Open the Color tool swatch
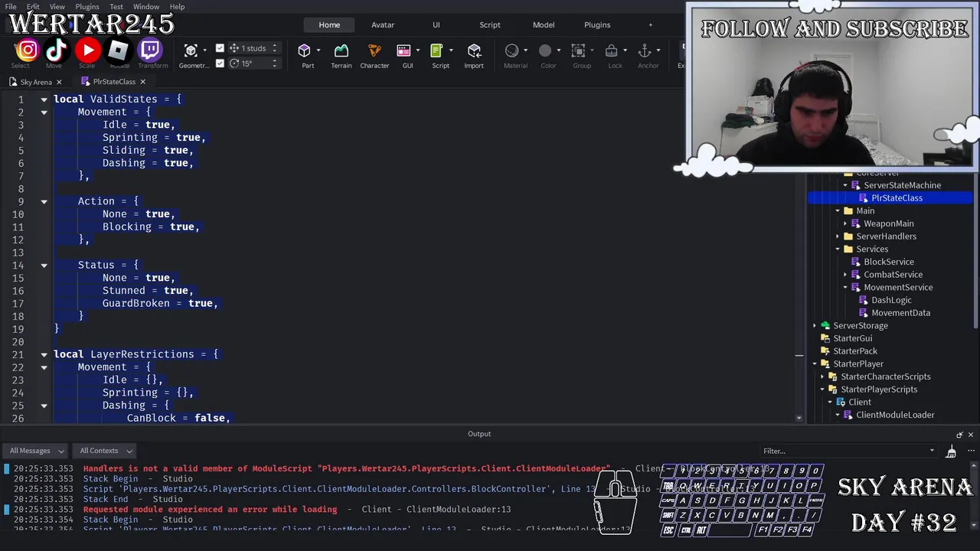 pyautogui.click(x=545, y=51)
